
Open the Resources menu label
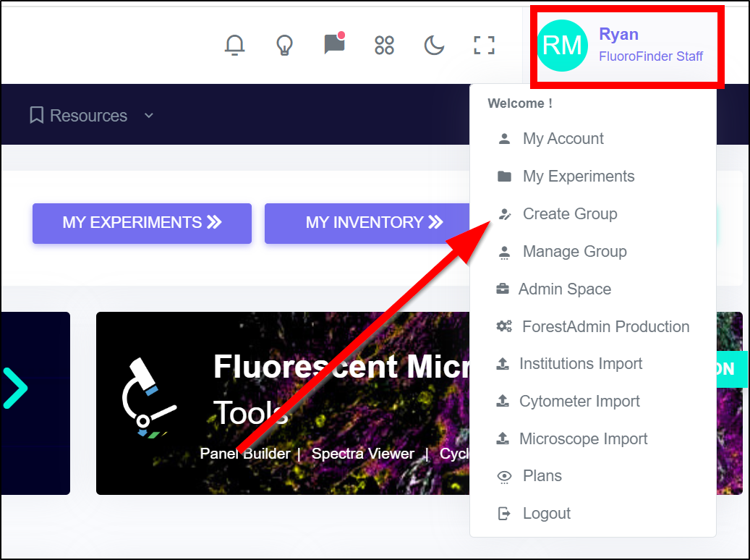coord(88,115)
